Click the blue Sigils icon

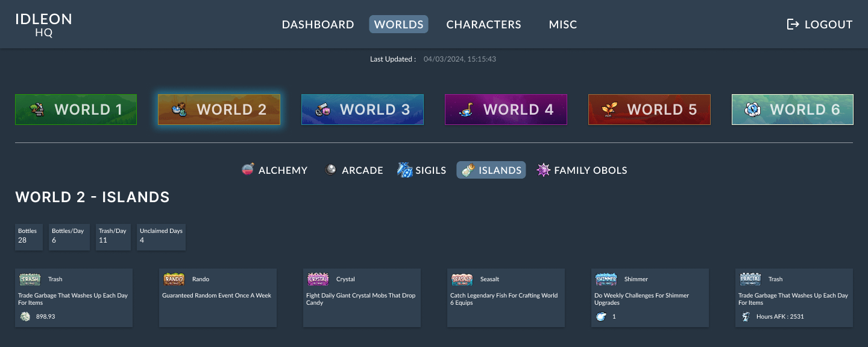(404, 170)
